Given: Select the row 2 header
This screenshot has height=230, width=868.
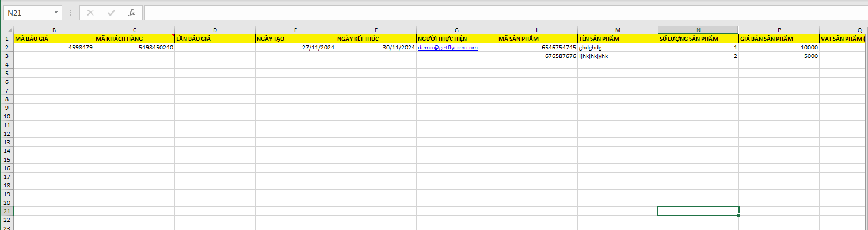Looking at the screenshot, I should [7, 48].
